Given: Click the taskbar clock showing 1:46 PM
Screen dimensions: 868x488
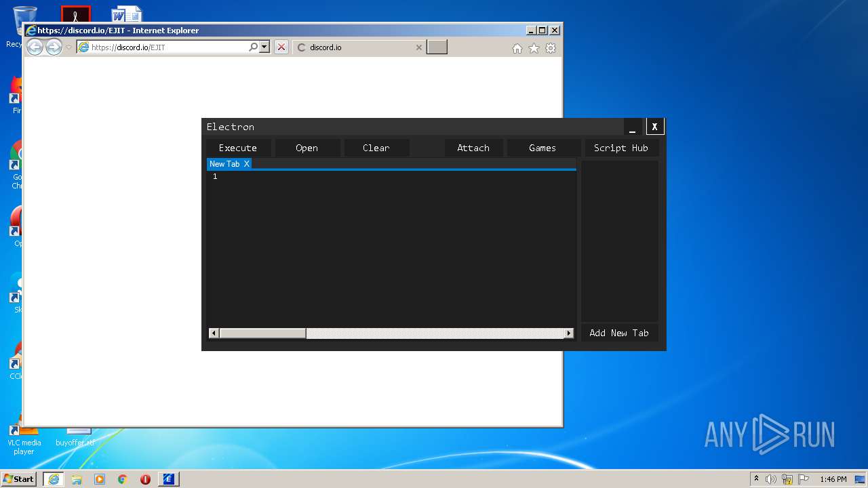Looking at the screenshot, I should [x=833, y=479].
